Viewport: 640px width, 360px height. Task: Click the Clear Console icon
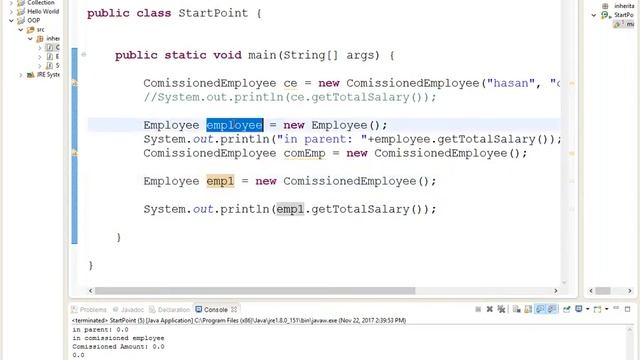516,309
